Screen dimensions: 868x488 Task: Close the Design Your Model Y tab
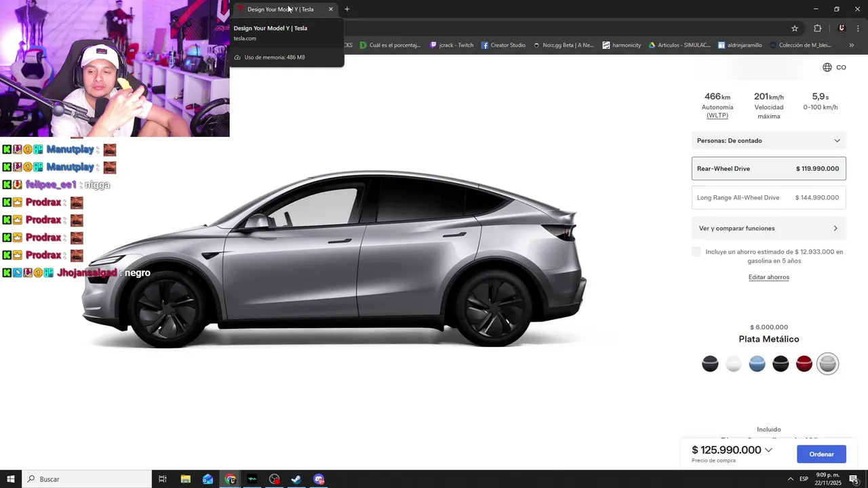point(331,9)
